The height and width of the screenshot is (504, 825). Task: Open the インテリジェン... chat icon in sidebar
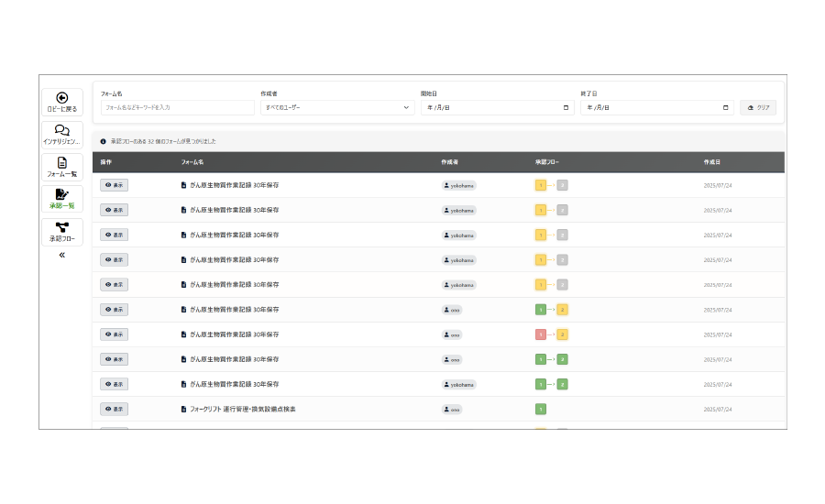click(62, 130)
